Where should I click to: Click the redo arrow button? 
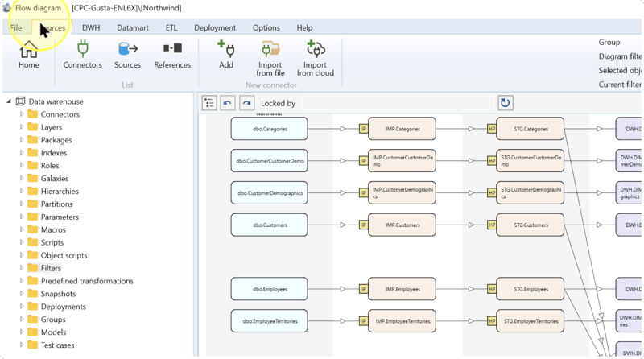click(x=246, y=103)
